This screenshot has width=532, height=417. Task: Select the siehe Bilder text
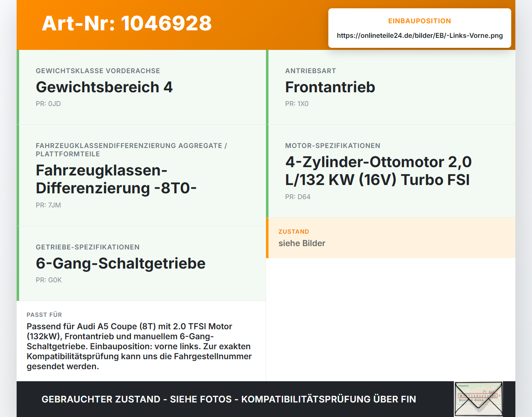pyautogui.click(x=302, y=243)
